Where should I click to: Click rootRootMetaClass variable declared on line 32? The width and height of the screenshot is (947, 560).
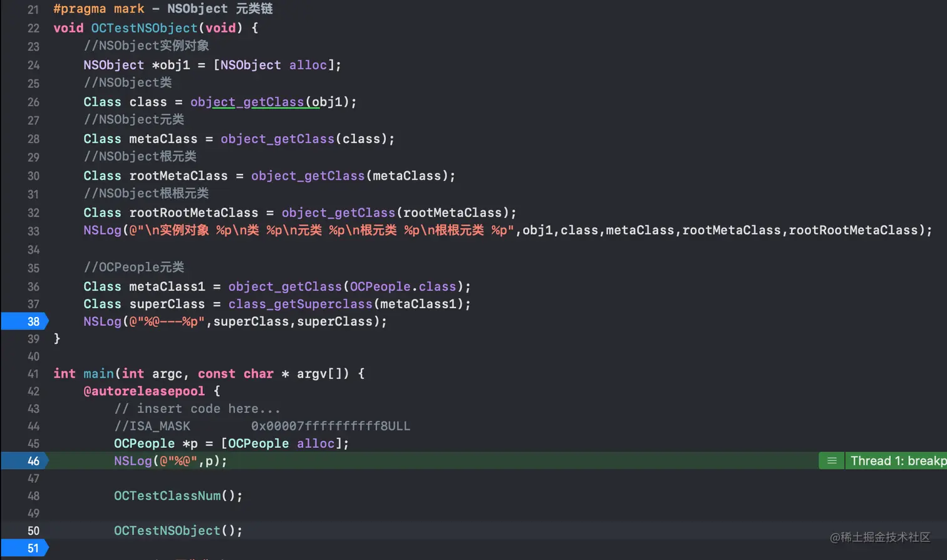[194, 213]
